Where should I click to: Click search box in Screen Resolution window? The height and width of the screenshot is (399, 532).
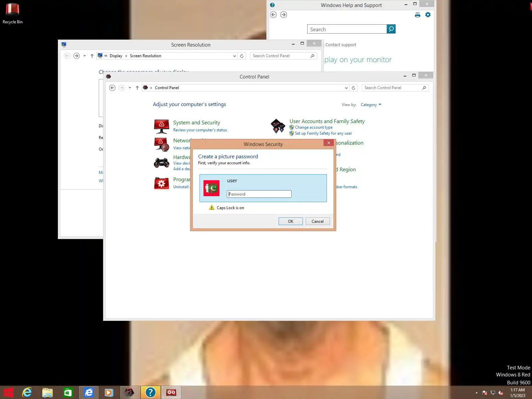284,56
